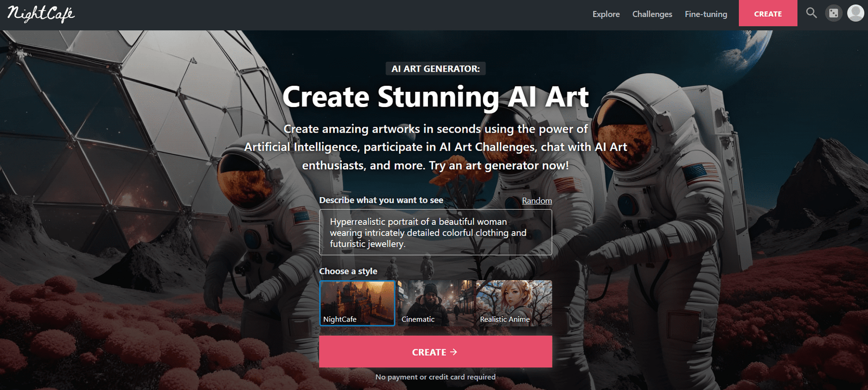The image size is (868, 390).
Task: Go to the Explore page
Action: pos(606,14)
